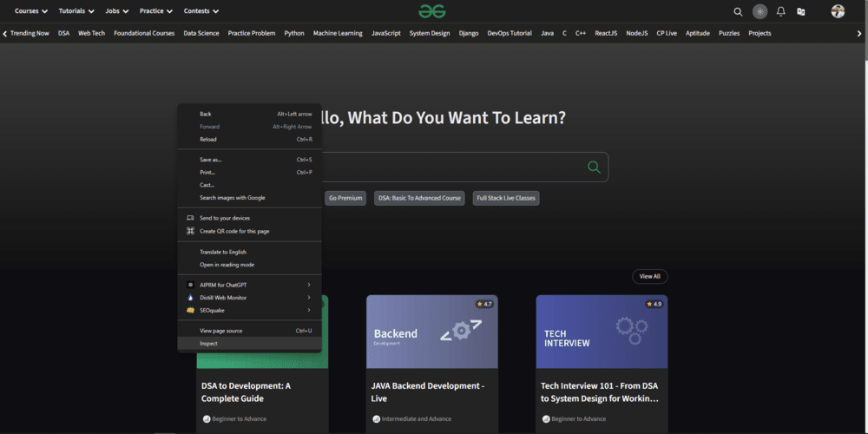868x434 pixels.
Task: Click the Send to your devices icon
Action: [x=190, y=218]
